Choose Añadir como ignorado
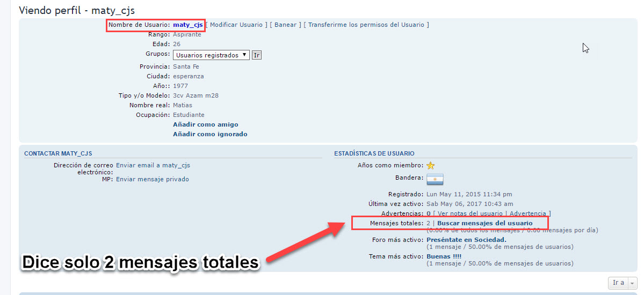This screenshot has height=295, width=644. (210, 134)
